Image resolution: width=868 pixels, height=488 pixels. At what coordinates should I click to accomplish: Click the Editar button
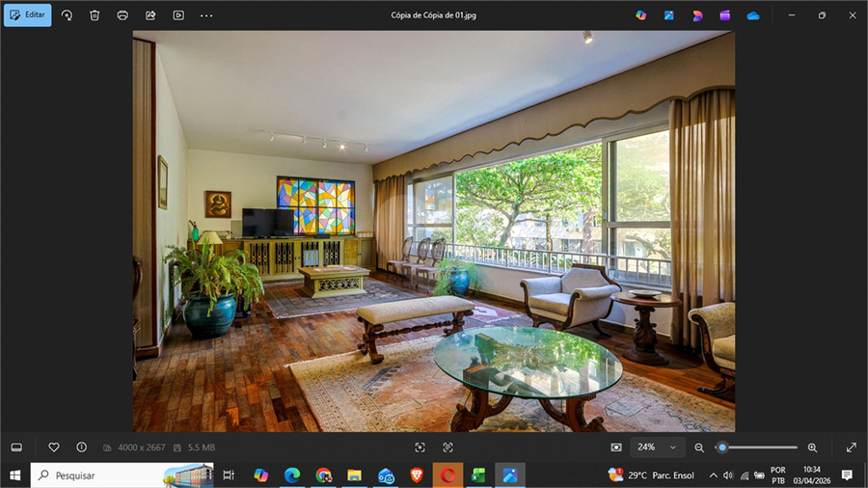(x=27, y=15)
